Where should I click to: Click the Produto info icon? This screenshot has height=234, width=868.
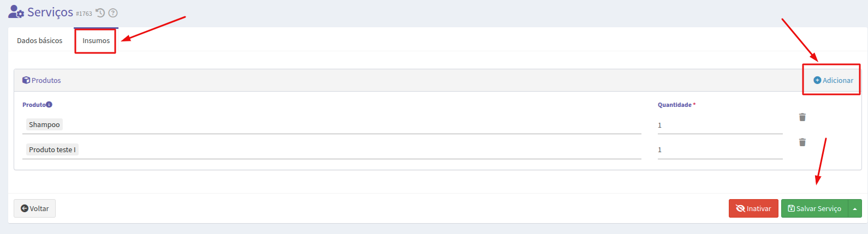[49, 104]
